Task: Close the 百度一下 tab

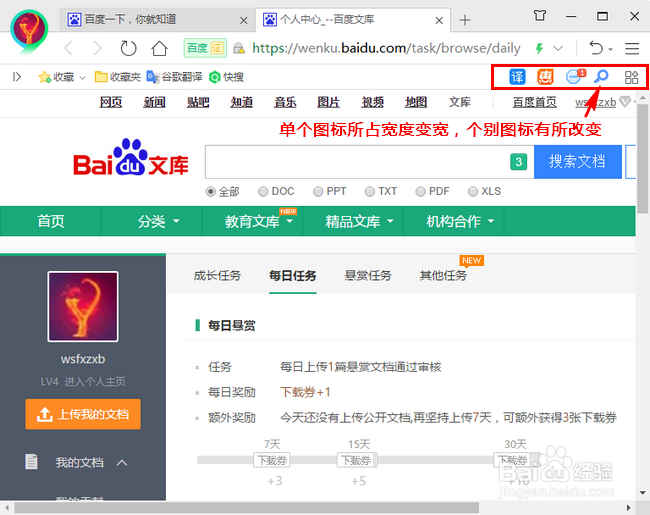Action: (x=244, y=20)
